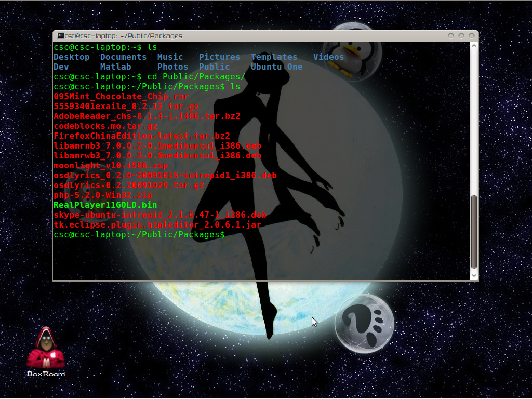This screenshot has width=532, height=399.
Task: Close the terminal window
Action: [x=472, y=36]
